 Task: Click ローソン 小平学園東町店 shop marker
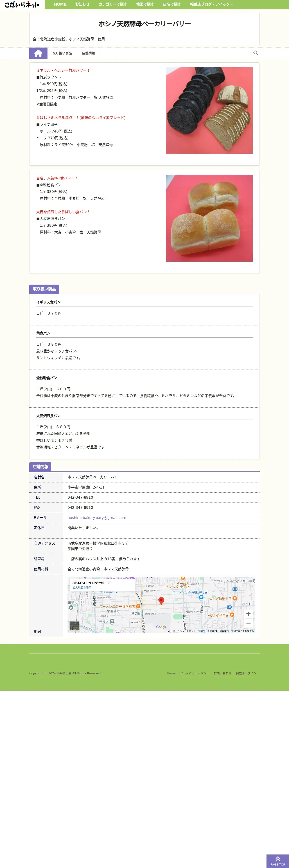coord(201,597)
